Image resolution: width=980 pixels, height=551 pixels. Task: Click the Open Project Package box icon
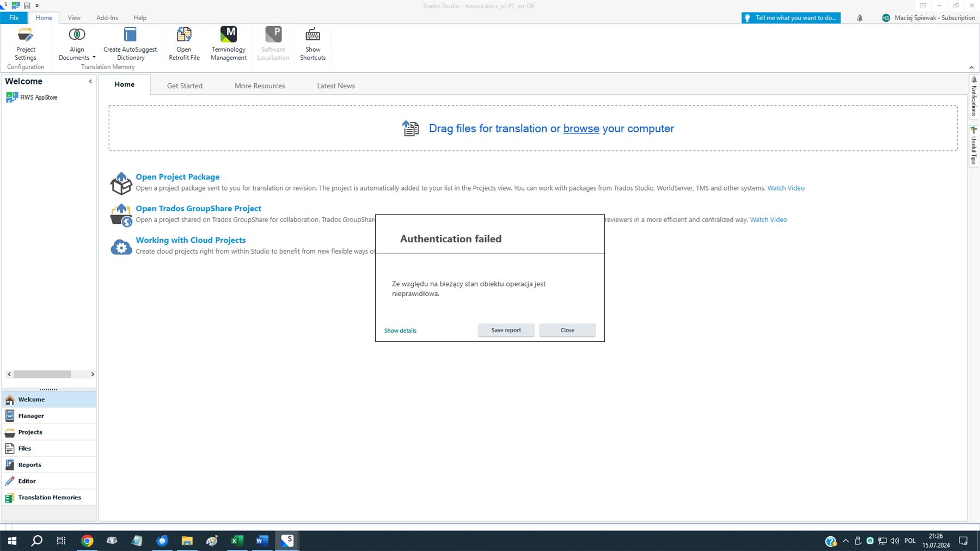tap(121, 183)
